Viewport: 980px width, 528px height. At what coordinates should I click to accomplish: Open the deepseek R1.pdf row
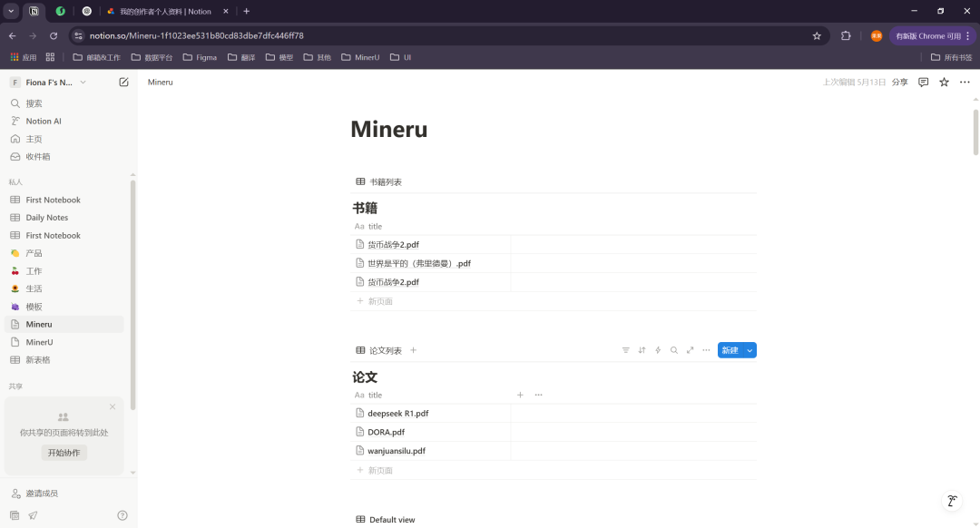[x=397, y=414]
